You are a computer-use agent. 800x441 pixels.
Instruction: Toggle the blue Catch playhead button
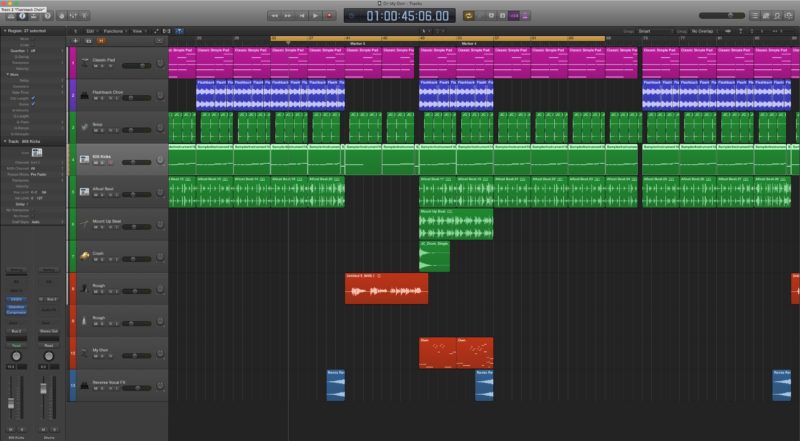tap(179, 31)
